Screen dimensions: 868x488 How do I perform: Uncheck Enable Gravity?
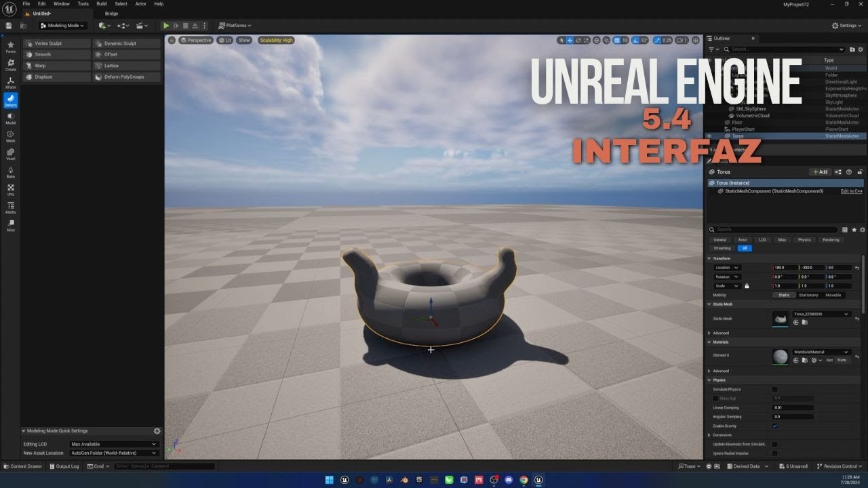click(775, 426)
